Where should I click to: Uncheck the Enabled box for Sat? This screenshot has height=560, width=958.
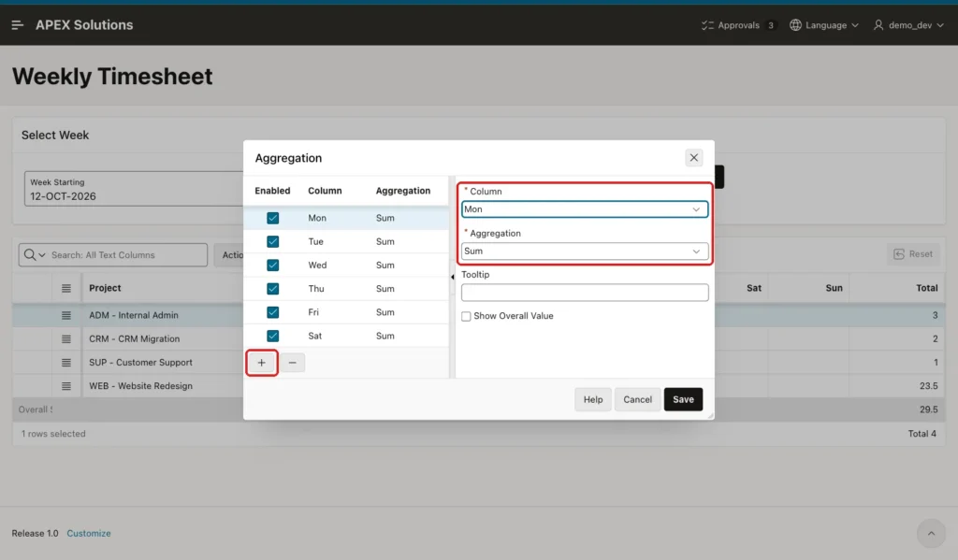click(x=272, y=336)
